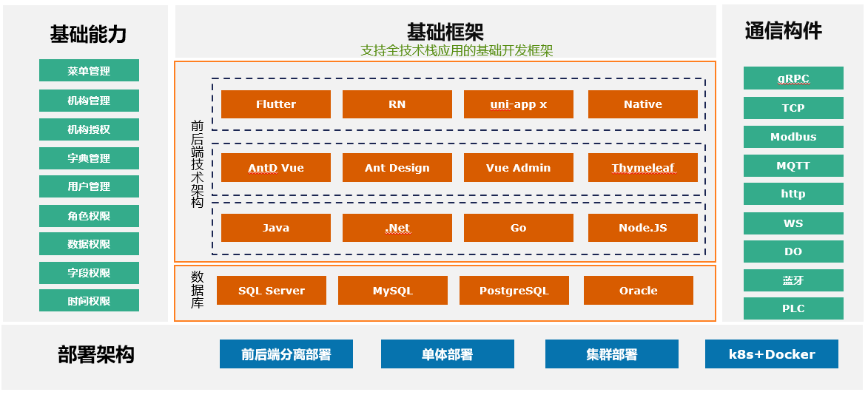Select the PLC component block
868x395 pixels.
(793, 308)
